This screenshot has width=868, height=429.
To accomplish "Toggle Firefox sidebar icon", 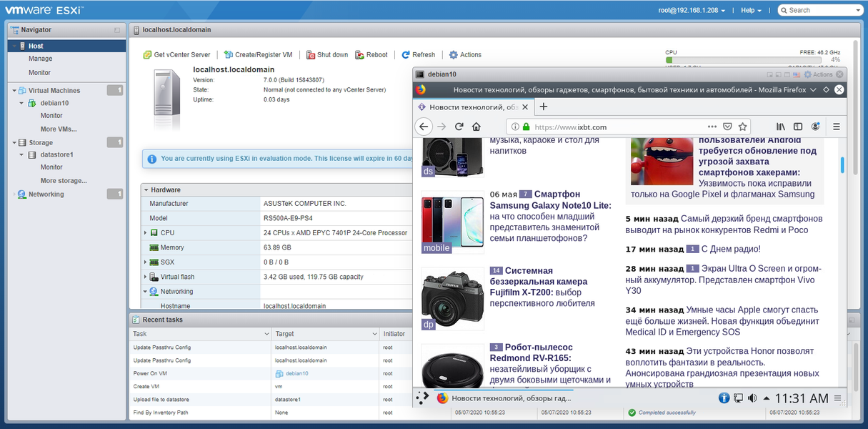I will 799,127.
